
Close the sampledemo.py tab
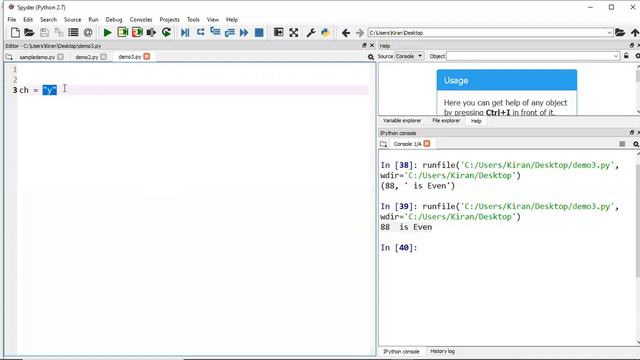pyautogui.click(x=61, y=57)
